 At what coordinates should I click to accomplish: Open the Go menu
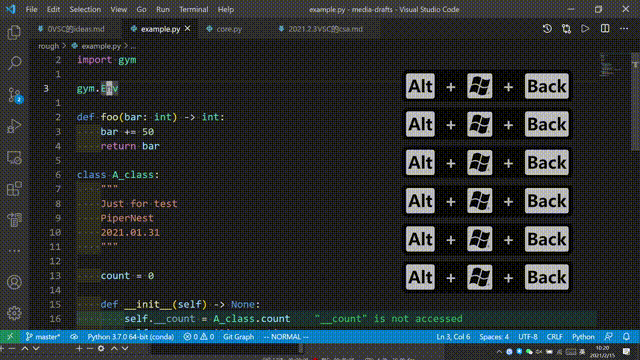pos(141,9)
